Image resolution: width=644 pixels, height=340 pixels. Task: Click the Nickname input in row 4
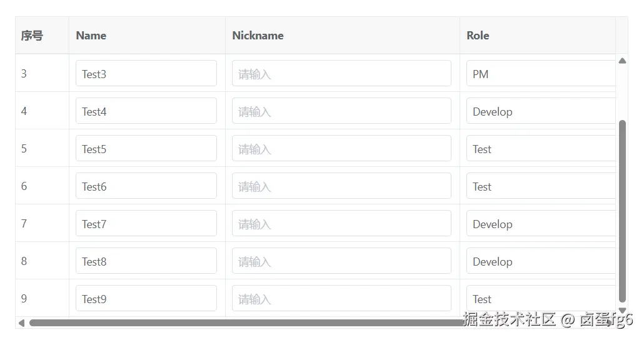341,111
